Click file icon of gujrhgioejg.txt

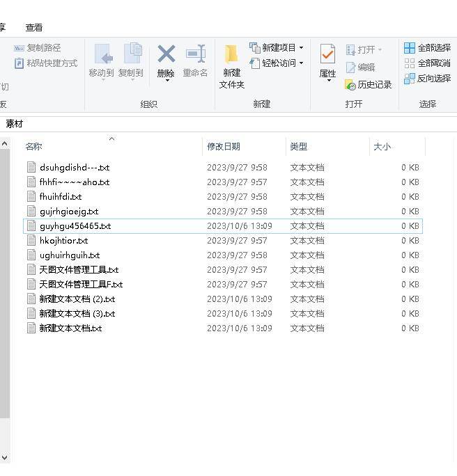[31, 211]
